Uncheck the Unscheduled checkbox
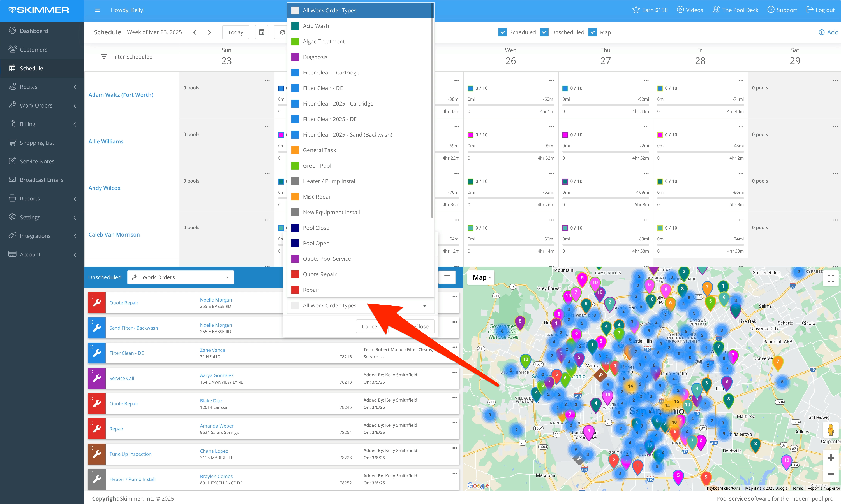The image size is (841, 504). pyautogui.click(x=544, y=32)
